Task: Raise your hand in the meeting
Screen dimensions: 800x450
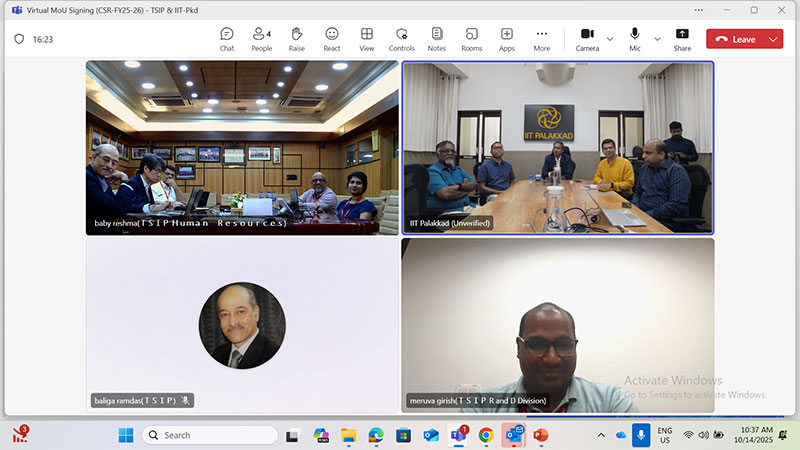Action: [x=296, y=39]
